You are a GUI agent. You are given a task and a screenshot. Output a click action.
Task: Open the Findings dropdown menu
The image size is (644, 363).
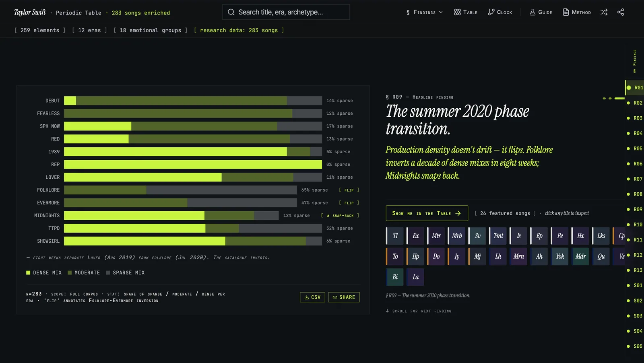pyautogui.click(x=424, y=12)
